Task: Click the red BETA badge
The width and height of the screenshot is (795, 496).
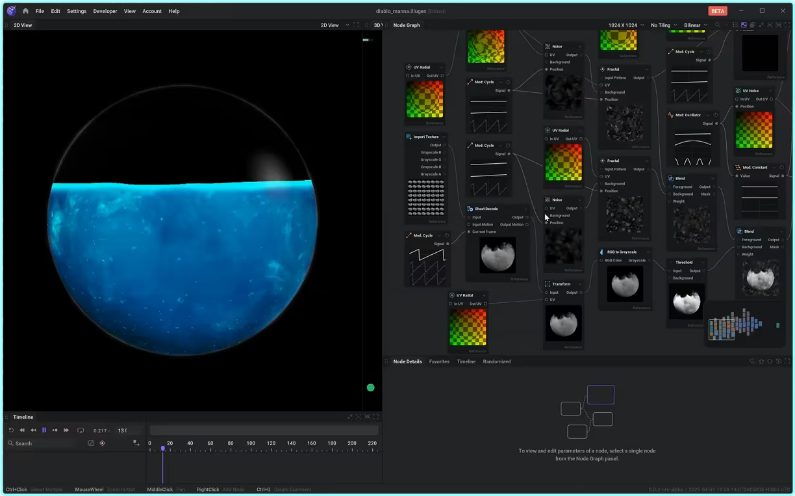Action: [717, 11]
